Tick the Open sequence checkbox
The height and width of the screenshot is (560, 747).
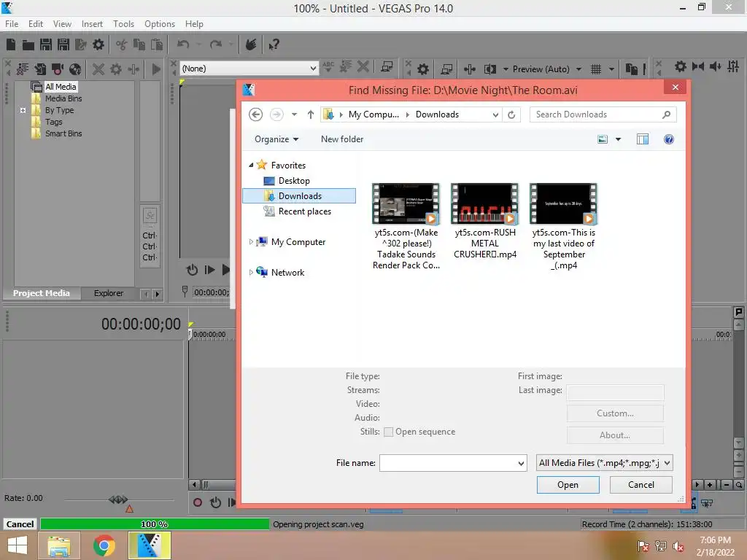[388, 432]
